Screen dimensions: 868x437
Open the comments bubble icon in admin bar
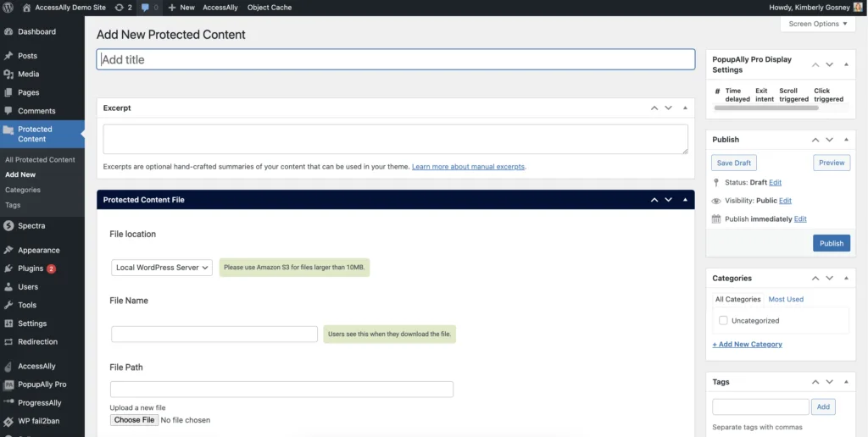[145, 8]
